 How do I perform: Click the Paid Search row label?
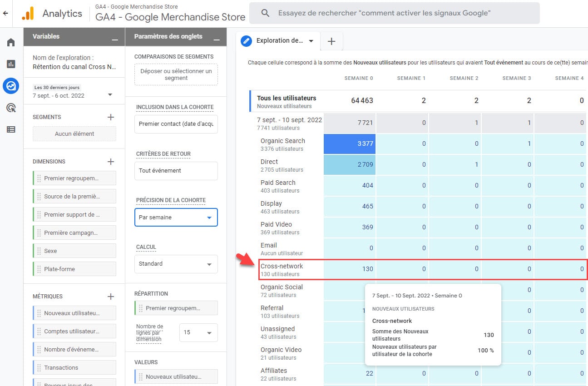(278, 183)
